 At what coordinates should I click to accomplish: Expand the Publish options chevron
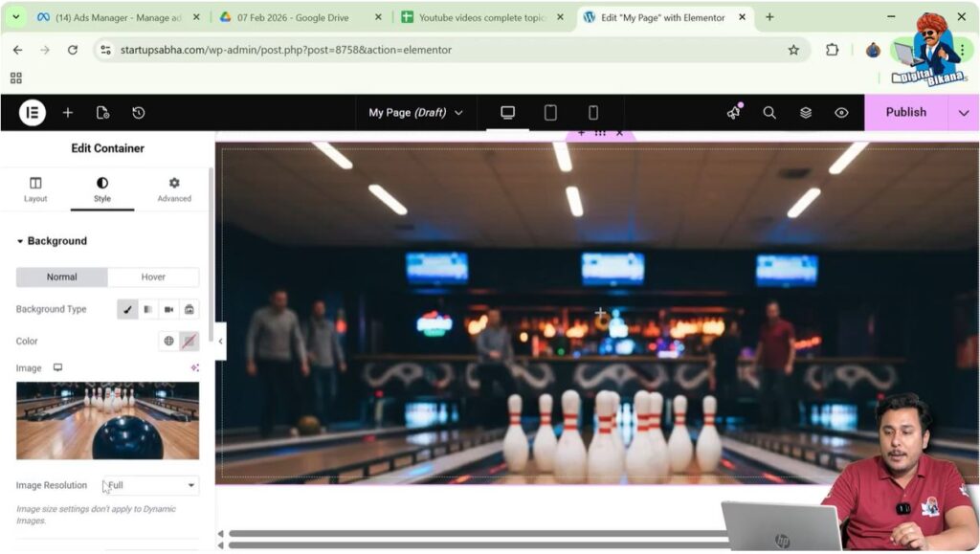coord(964,112)
